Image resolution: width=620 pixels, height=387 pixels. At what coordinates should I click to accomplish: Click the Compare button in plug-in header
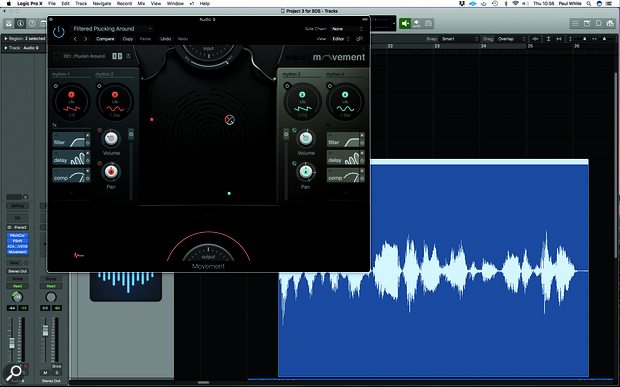(x=105, y=39)
